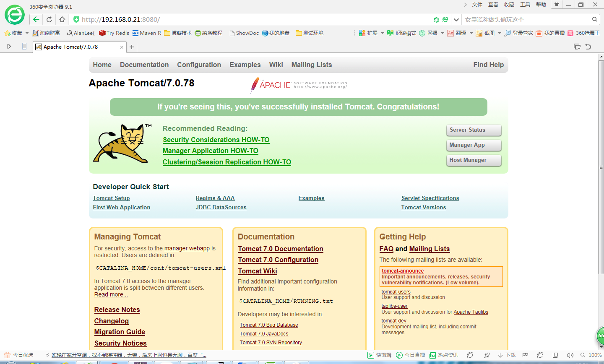Adjust the 100% page zoom control

click(591, 355)
